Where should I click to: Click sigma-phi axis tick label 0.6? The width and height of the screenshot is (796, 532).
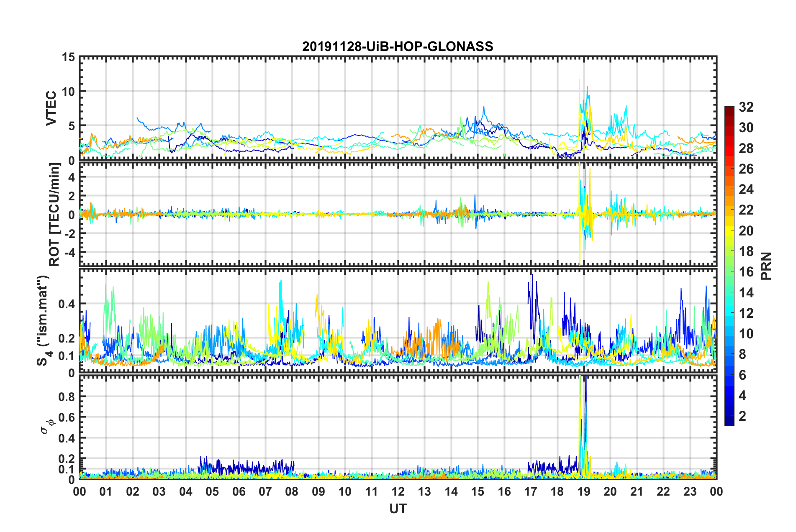[67, 417]
